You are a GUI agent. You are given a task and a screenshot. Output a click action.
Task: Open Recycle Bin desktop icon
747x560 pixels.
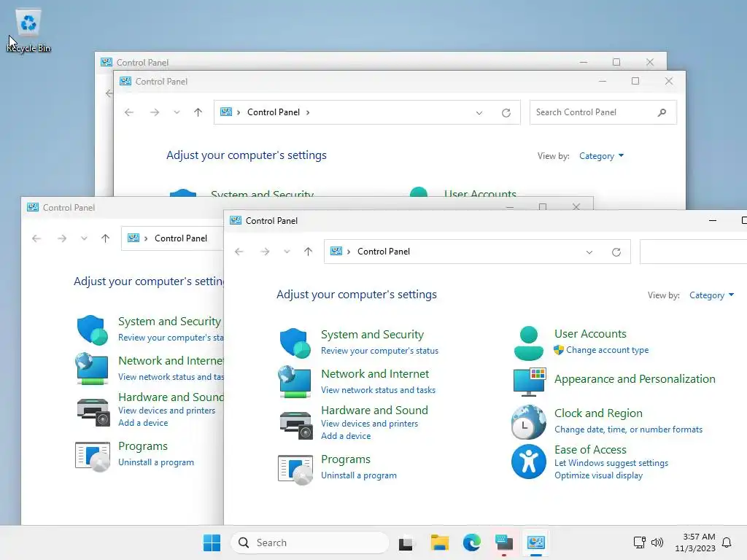28,29
